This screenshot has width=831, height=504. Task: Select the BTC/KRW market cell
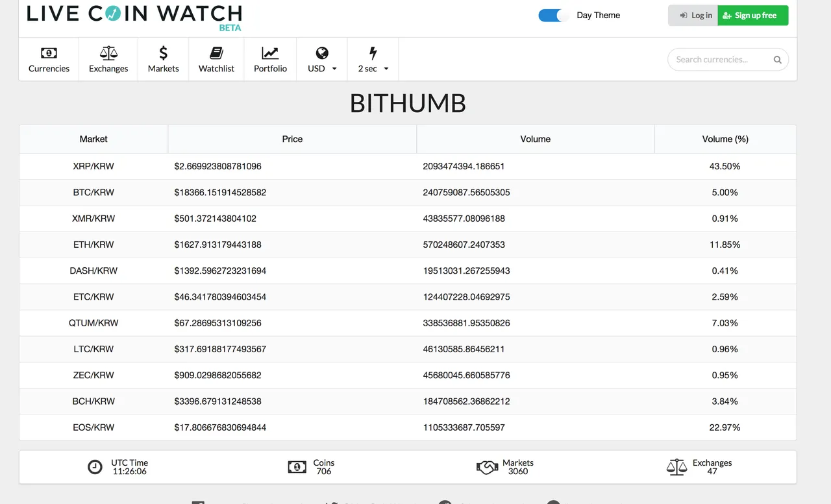[93, 193]
